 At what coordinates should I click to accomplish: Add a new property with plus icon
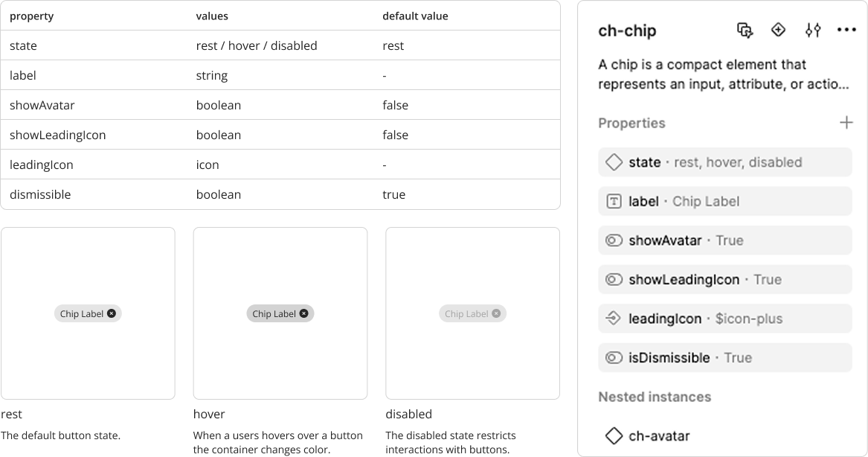[x=846, y=123]
